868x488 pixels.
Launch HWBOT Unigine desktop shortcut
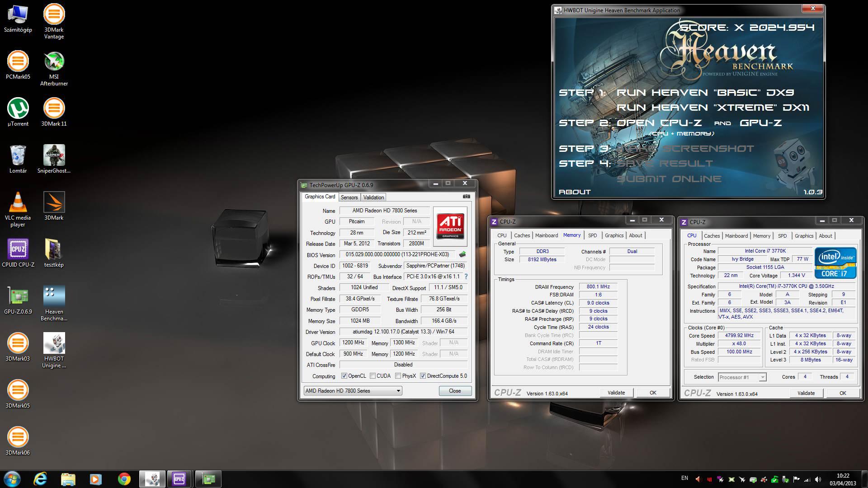54,351
